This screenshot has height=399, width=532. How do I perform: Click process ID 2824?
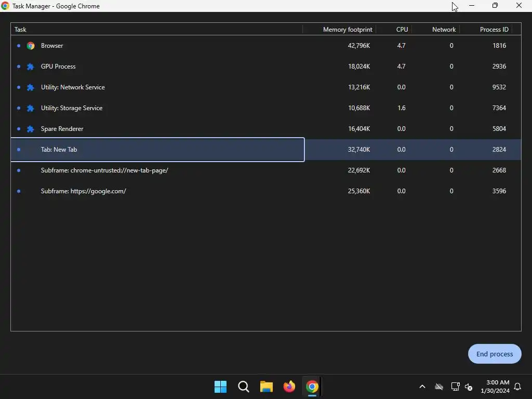click(499, 150)
